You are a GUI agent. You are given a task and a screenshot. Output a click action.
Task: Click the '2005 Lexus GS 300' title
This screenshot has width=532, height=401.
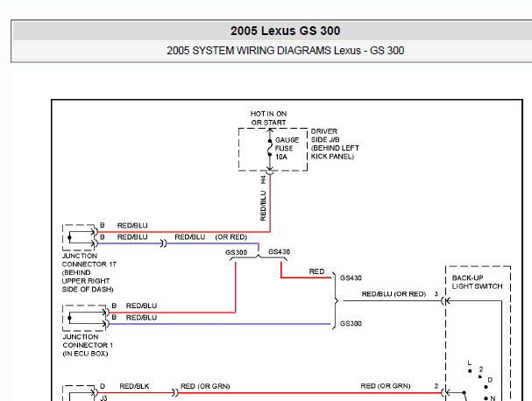(x=285, y=31)
